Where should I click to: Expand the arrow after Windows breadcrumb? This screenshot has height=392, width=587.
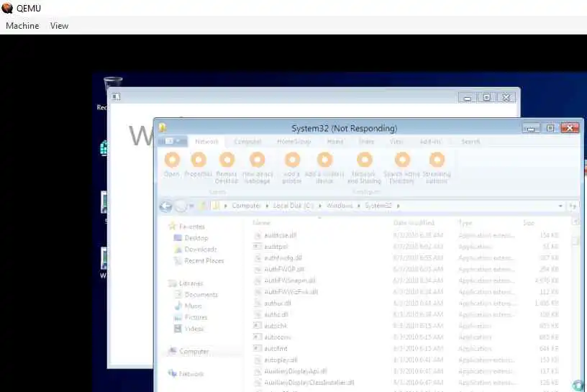coord(359,206)
